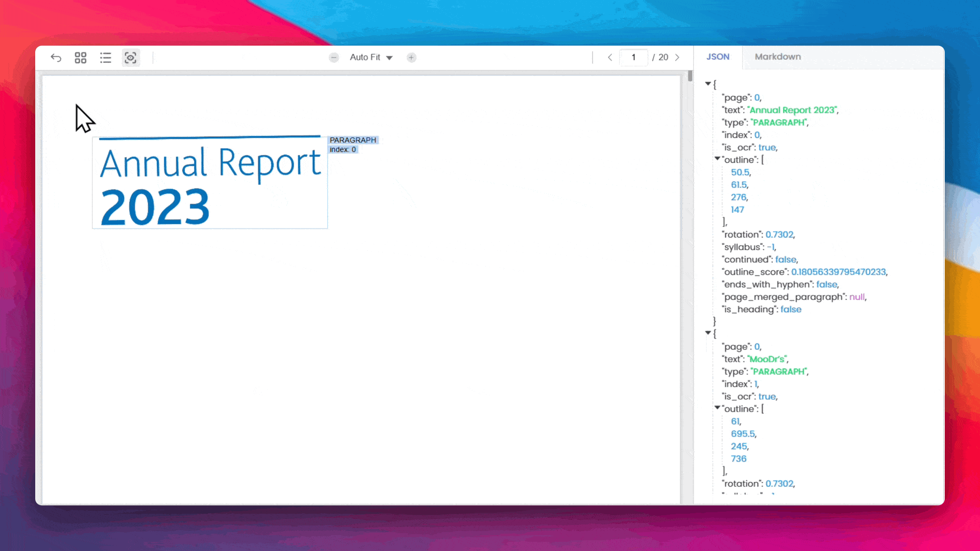
Task: Open the outline list view
Action: pyautogui.click(x=106, y=58)
